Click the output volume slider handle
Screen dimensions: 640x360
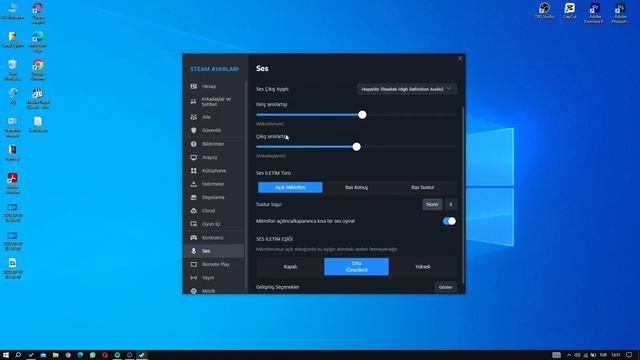tap(357, 147)
